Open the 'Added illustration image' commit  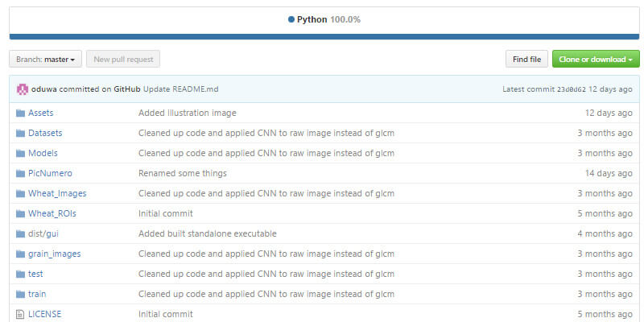tap(187, 113)
